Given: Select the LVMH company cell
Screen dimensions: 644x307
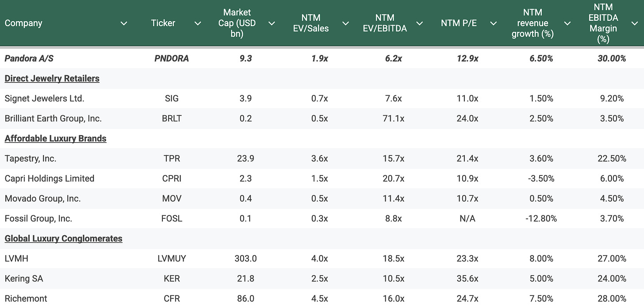Looking at the screenshot, I should 16,258.
